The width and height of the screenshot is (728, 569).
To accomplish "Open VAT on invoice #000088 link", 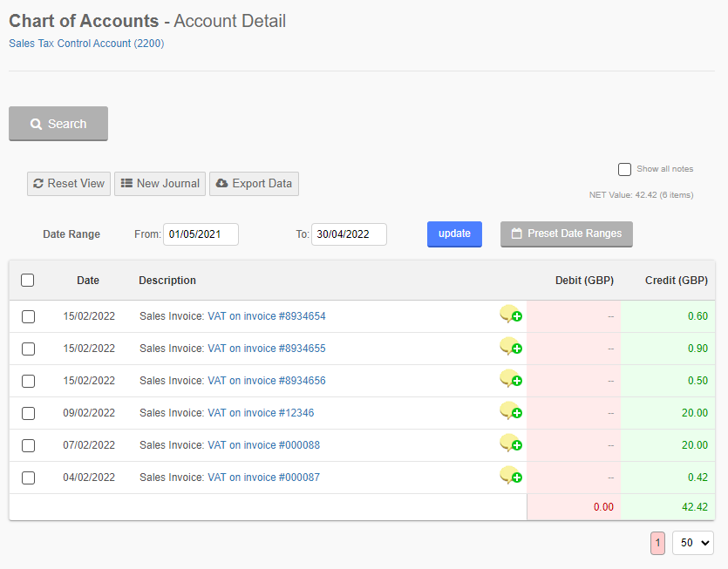I will click(263, 445).
